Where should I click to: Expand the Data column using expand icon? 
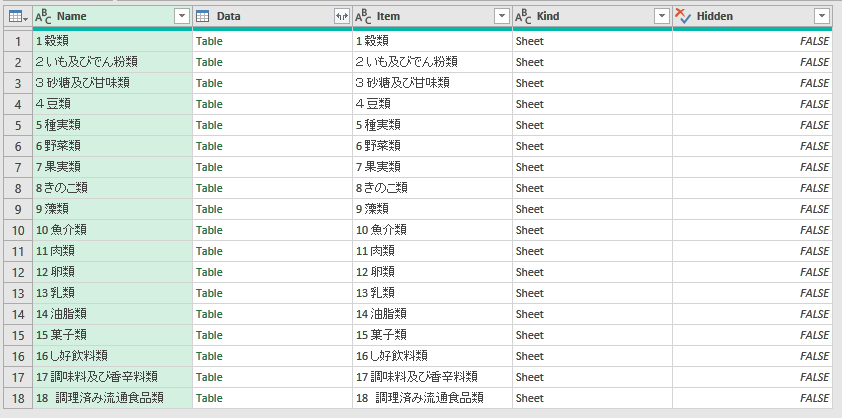[x=342, y=17]
